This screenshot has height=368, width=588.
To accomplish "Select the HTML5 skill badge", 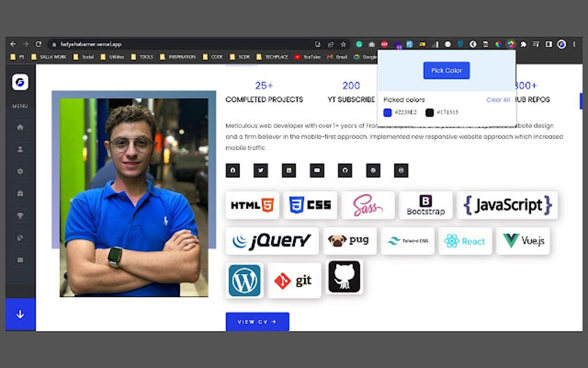I will (252, 205).
